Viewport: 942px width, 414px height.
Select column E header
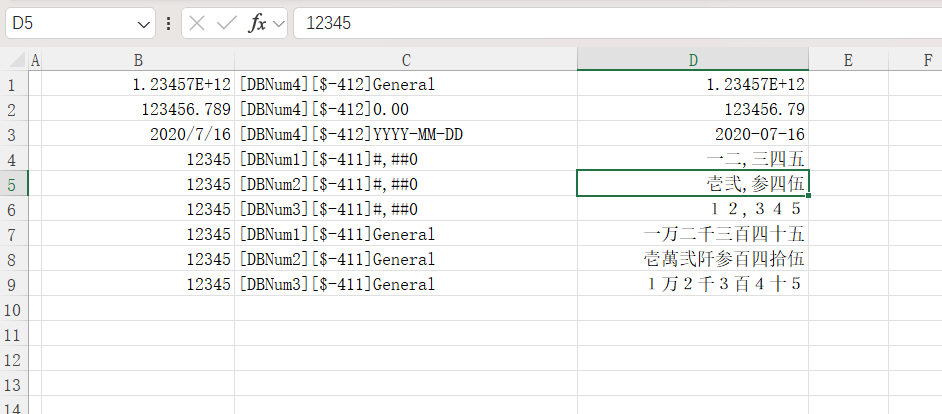click(847, 60)
